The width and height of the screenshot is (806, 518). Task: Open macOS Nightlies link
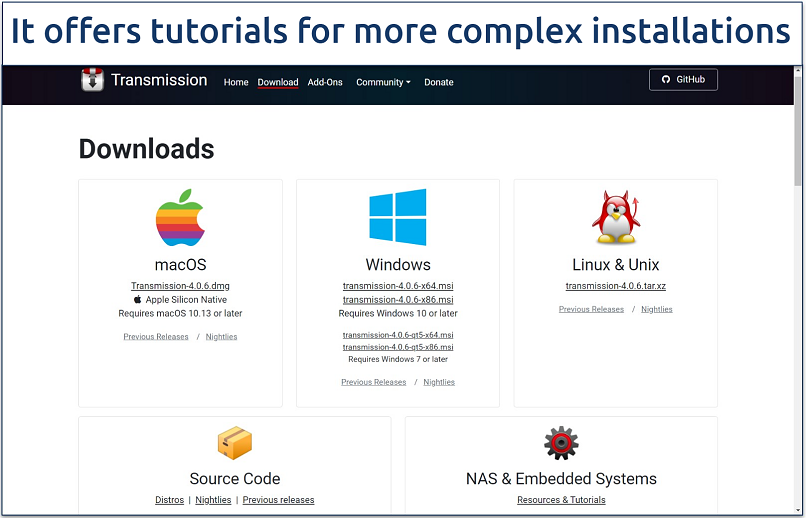tap(222, 337)
